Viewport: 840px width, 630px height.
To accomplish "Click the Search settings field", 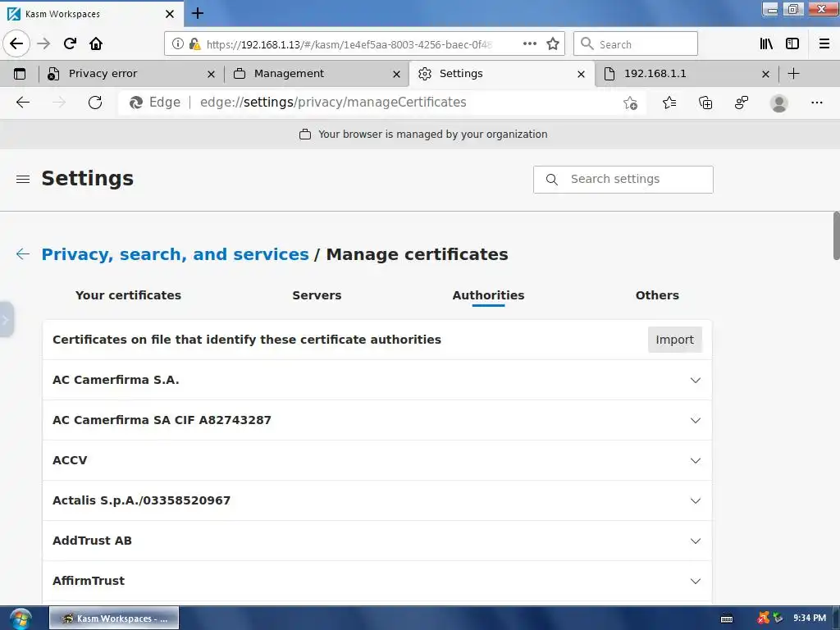I will (623, 180).
